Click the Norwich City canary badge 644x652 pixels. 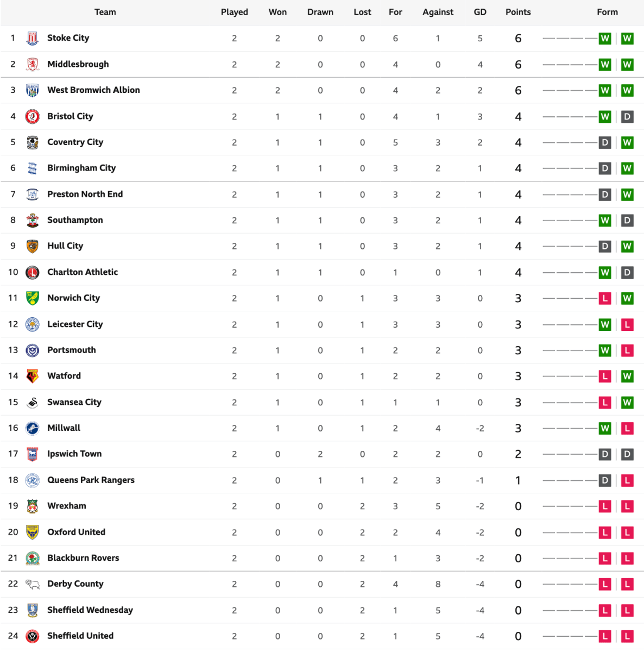tap(33, 298)
